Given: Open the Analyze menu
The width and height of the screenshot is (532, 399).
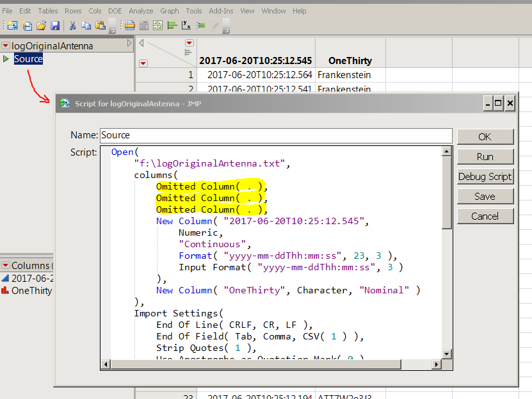Looking at the screenshot, I should (x=140, y=11).
